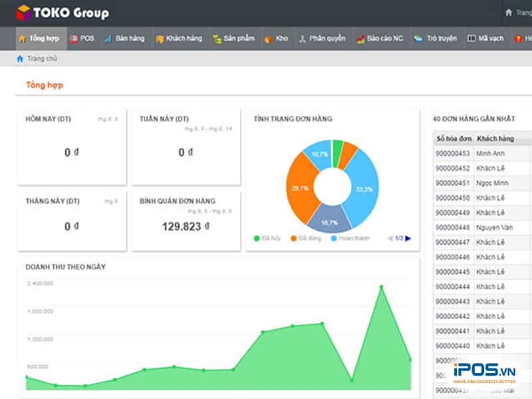Click the Mã vạch barcode icon
Viewport: 532px width, 399px height.
pyautogui.click(x=471, y=39)
